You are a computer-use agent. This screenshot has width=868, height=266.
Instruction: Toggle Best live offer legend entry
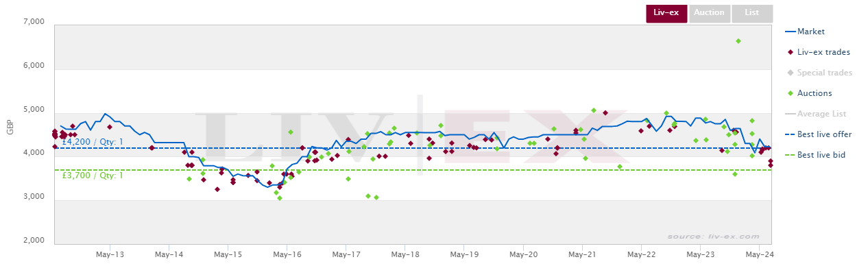coord(818,134)
